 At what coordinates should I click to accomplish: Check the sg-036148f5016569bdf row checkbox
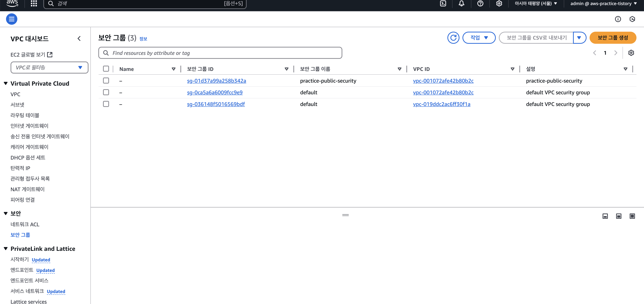[x=106, y=104]
